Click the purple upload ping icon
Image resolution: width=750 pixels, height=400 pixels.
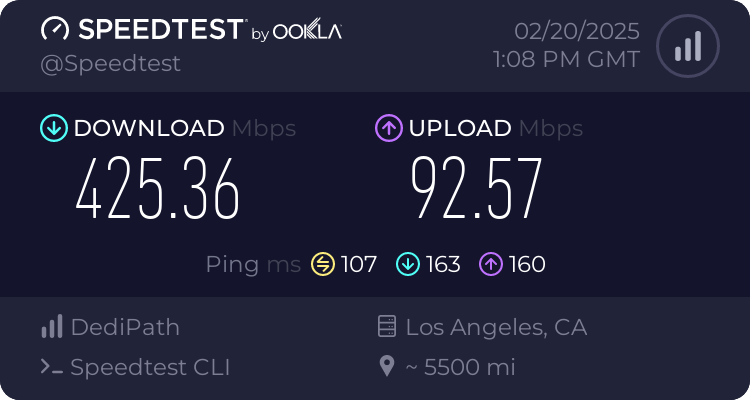(491, 264)
